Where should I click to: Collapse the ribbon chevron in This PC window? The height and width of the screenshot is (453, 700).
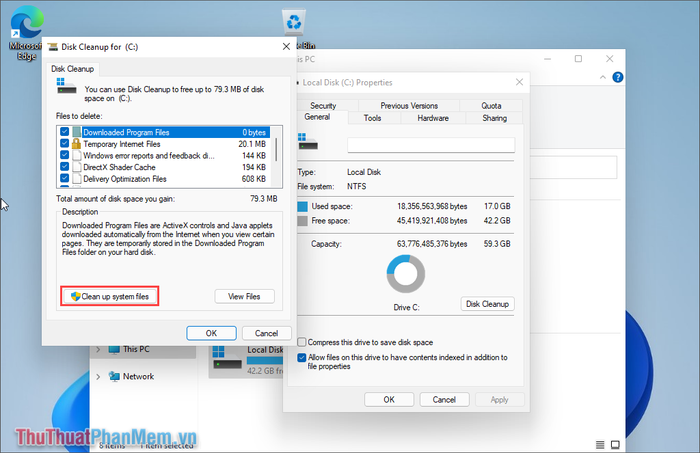[603, 77]
